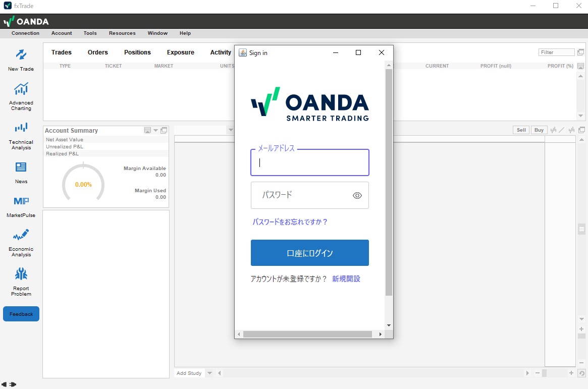Expand Account Summary dropdown arrow

click(x=155, y=130)
